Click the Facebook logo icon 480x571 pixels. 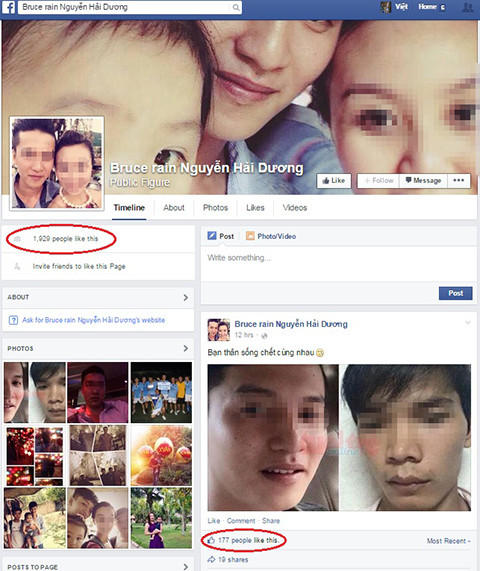click(x=8, y=7)
